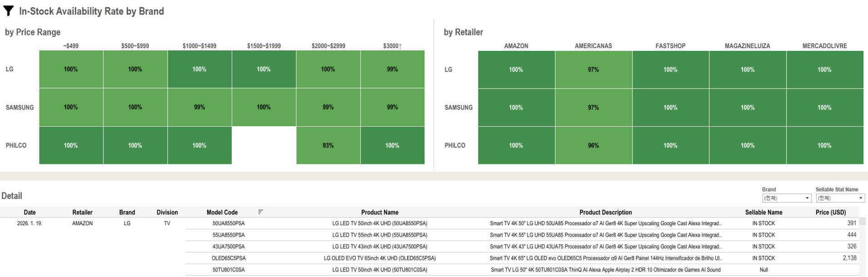Click the Price (USD) column header

[830, 212]
